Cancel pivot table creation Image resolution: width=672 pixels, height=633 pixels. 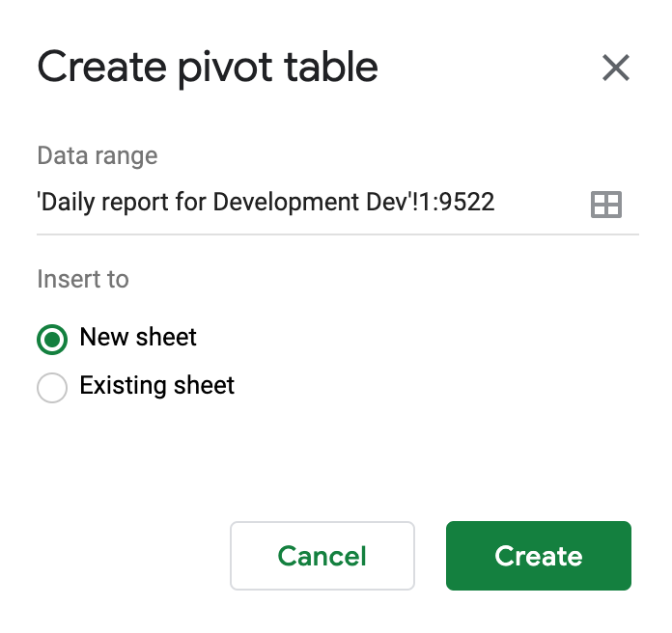[x=322, y=556]
